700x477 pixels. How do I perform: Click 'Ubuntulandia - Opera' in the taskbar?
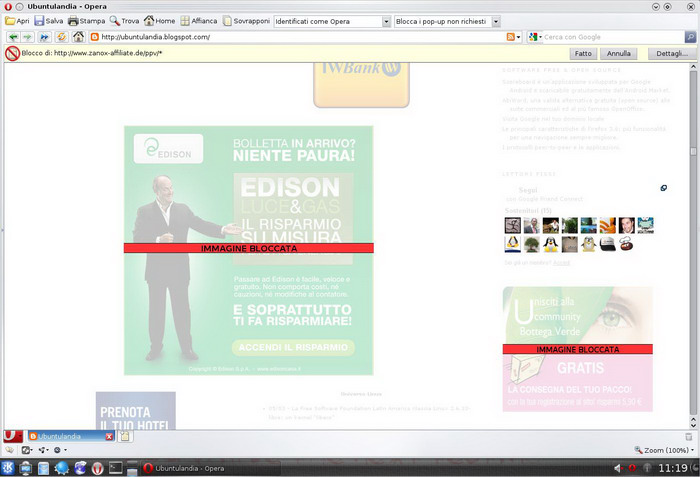[190, 468]
